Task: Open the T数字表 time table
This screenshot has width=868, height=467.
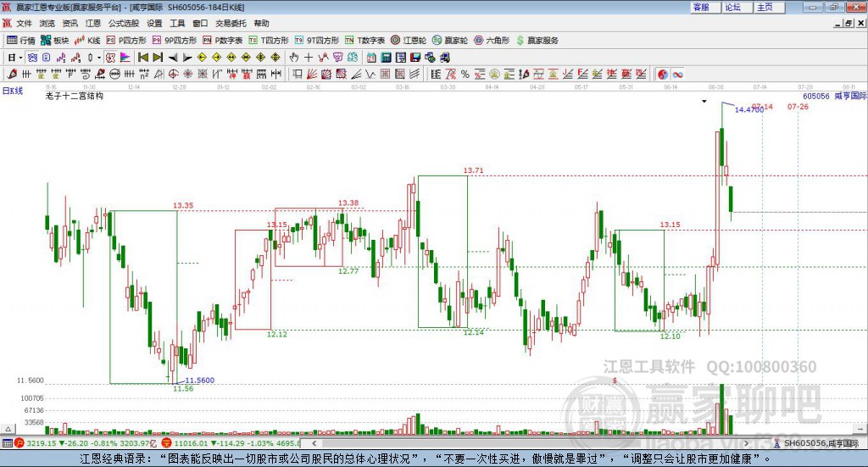Action: pos(364,41)
